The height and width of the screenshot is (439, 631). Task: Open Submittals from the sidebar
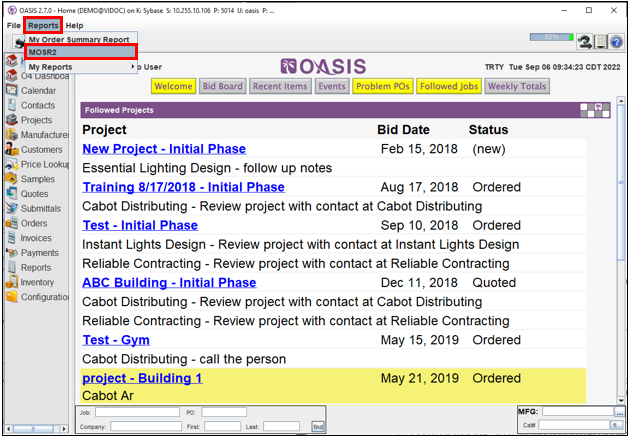coord(34,208)
